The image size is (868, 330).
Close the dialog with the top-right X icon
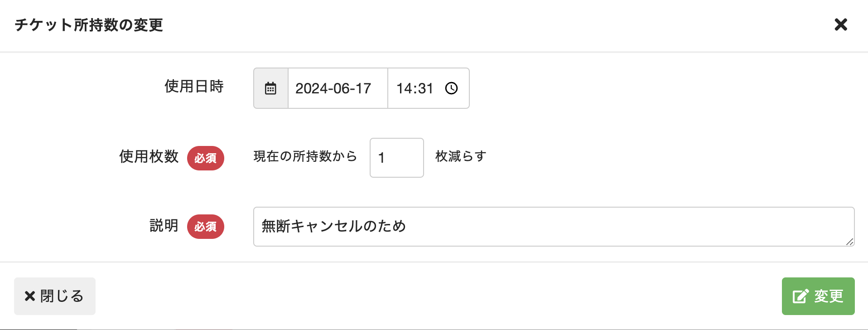[841, 24]
